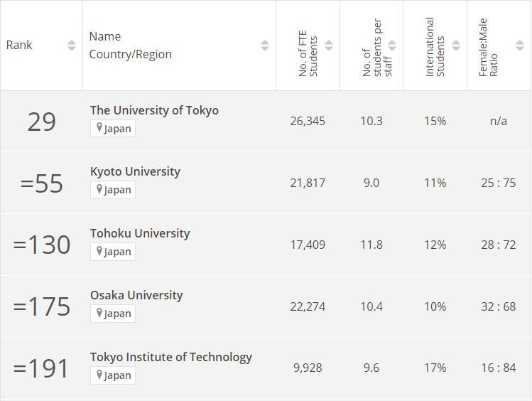Viewport: 532px width, 401px height.
Task: Sort by students per staff arrows
Action: (x=392, y=46)
